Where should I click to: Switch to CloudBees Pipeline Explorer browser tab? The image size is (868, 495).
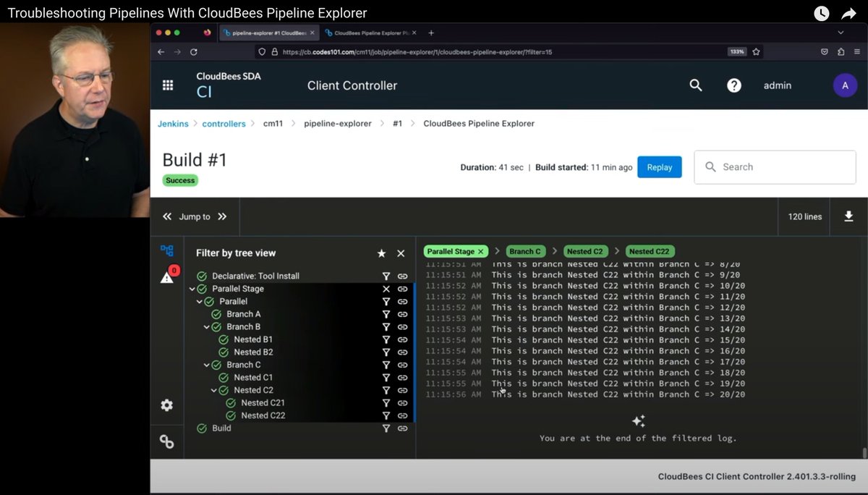370,33
